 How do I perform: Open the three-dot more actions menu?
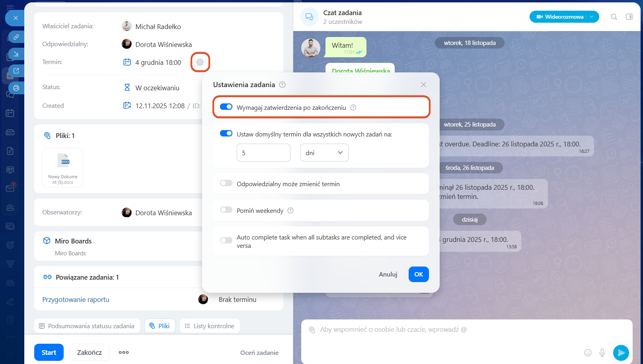click(124, 352)
